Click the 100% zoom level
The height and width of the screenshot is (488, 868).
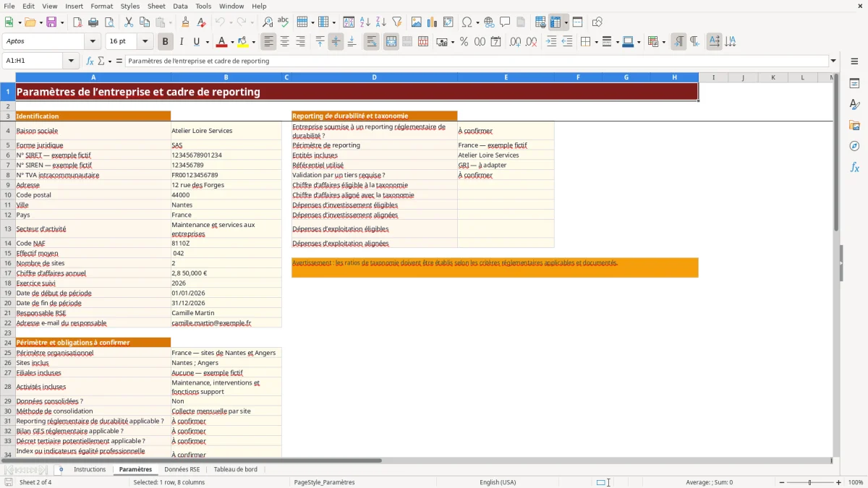[x=855, y=482]
